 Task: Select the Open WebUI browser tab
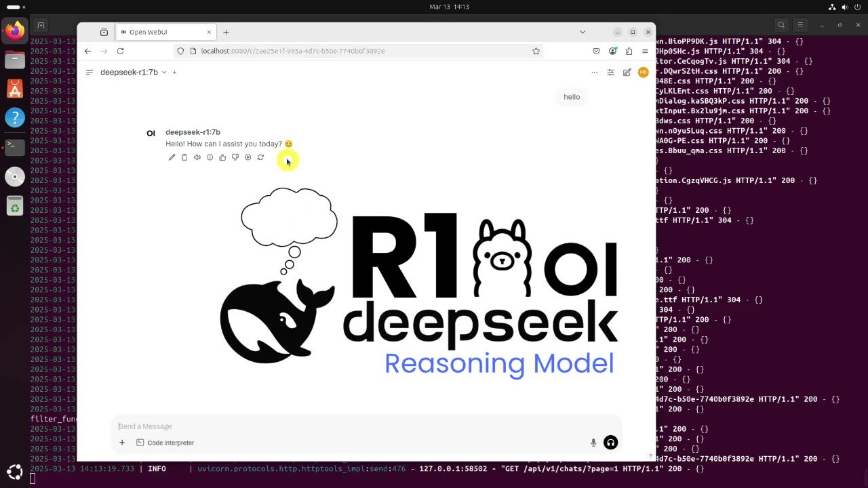pyautogui.click(x=165, y=32)
